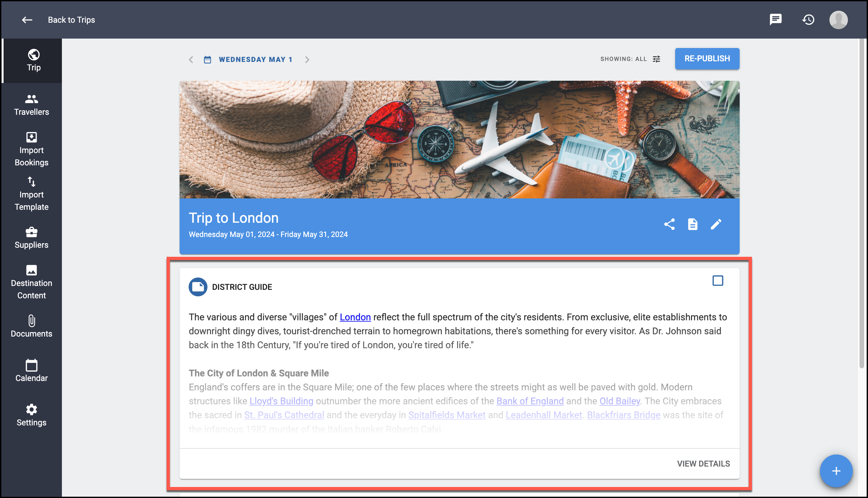Open Destination Content in sidebar

[x=31, y=282]
